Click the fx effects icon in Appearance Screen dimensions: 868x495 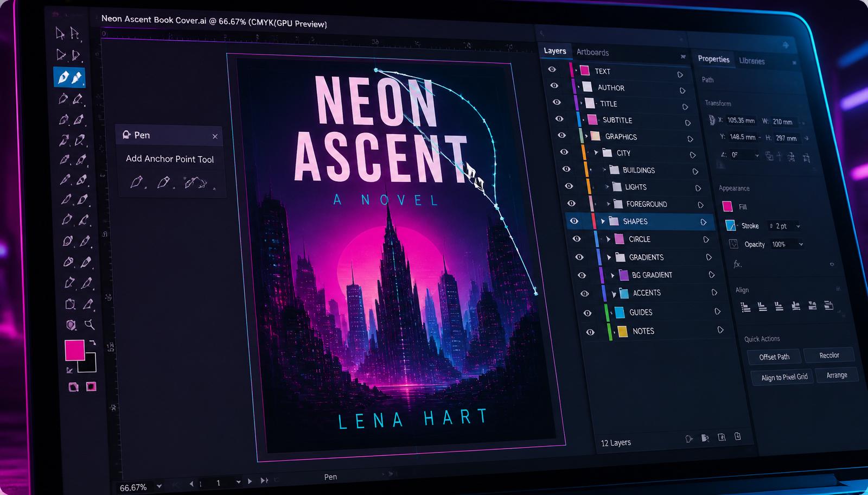(737, 264)
